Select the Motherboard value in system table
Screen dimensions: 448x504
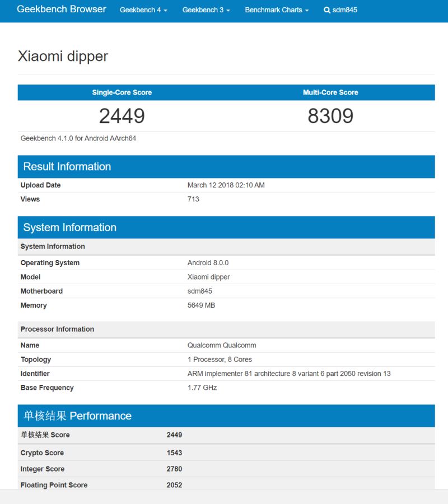click(x=200, y=291)
